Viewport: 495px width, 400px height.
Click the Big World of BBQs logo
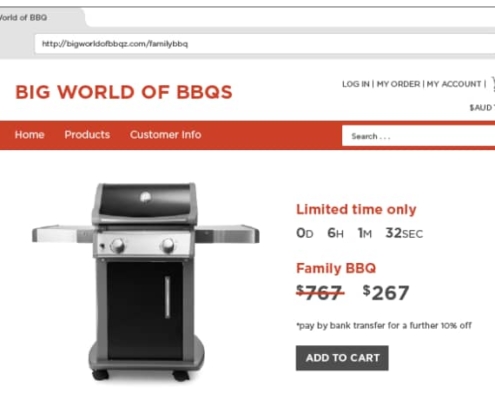124,92
